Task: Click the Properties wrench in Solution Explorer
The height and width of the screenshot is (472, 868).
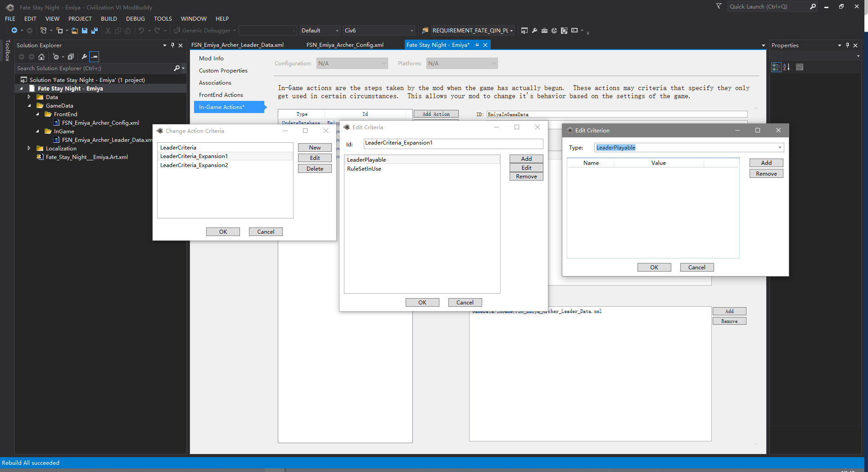Action: click(84, 57)
